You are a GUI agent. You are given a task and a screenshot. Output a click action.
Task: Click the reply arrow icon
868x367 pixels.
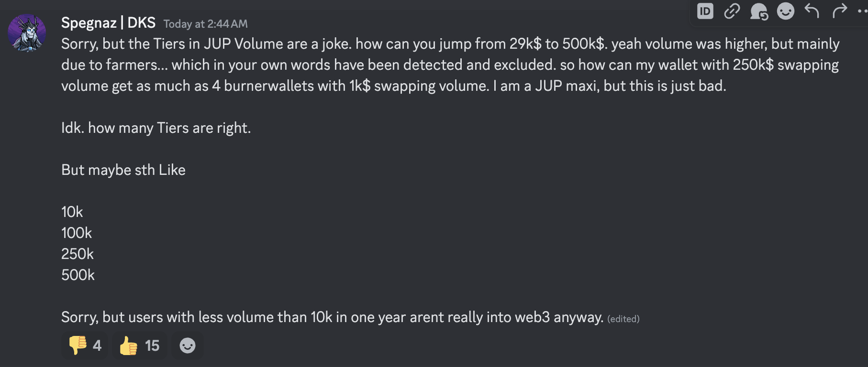(x=812, y=11)
